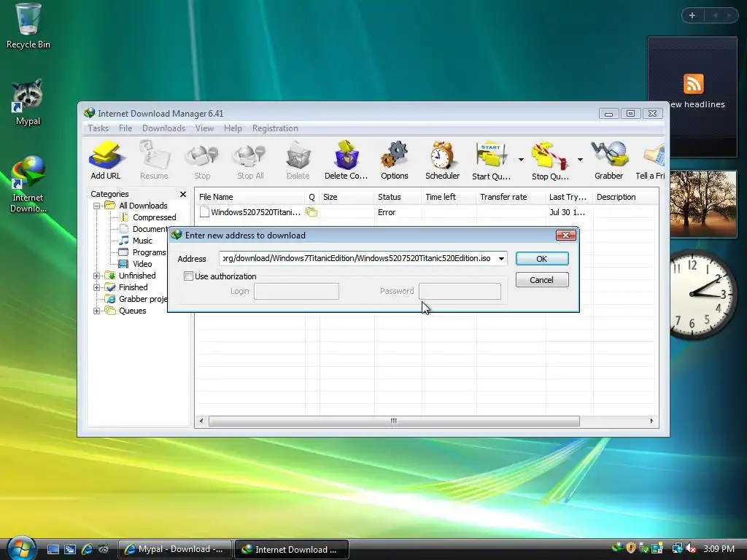Close the Categories panel with X
This screenshot has height=560, width=747.
183,194
